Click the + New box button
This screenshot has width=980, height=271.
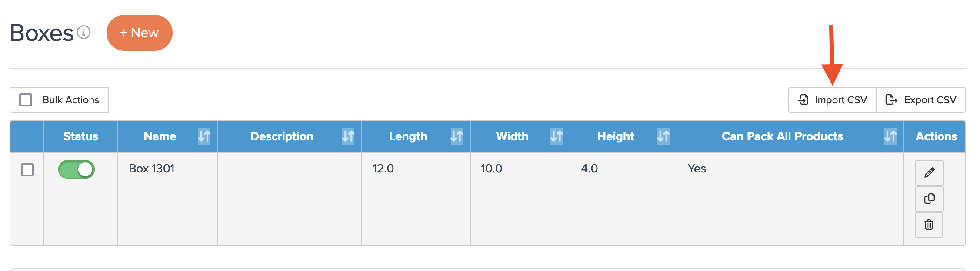[139, 33]
